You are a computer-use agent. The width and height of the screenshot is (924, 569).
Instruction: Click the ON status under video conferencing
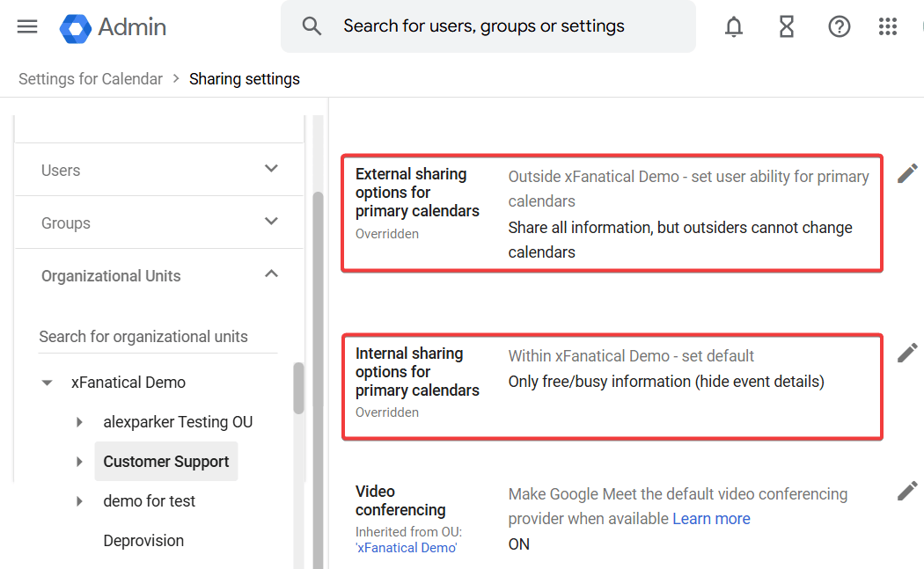click(x=519, y=544)
